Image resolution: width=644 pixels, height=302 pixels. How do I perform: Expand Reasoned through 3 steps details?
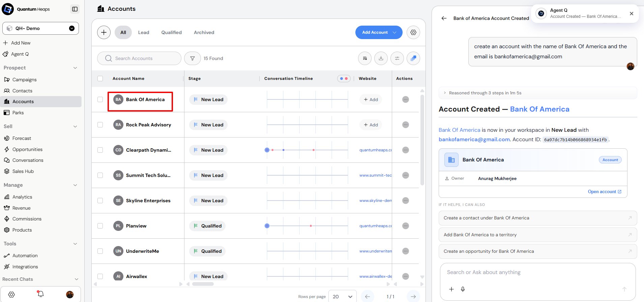click(538, 93)
